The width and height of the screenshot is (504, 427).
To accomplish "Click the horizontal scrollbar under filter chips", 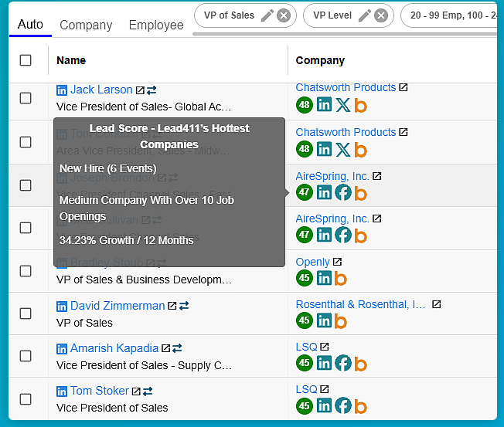I will click(x=345, y=34).
